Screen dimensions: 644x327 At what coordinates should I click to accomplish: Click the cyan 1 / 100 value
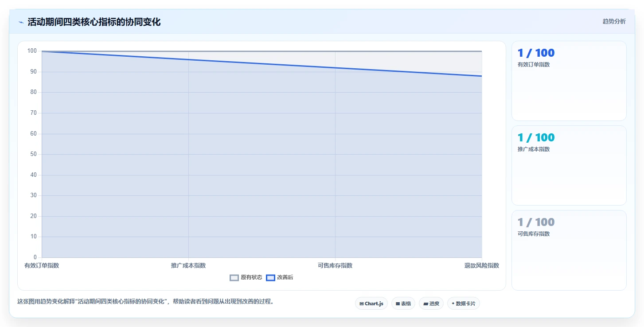pos(536,137)
